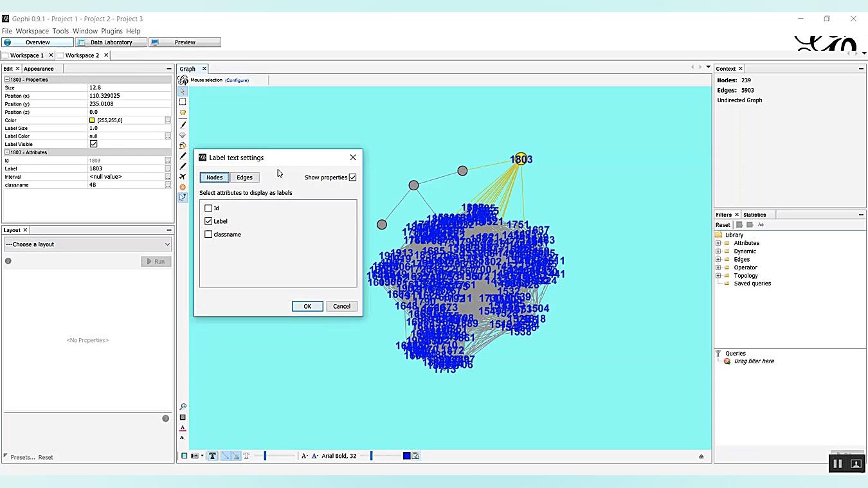Click OK in Label text settings
Viewport: 868px width, 488px height.
tap(307, 306)
